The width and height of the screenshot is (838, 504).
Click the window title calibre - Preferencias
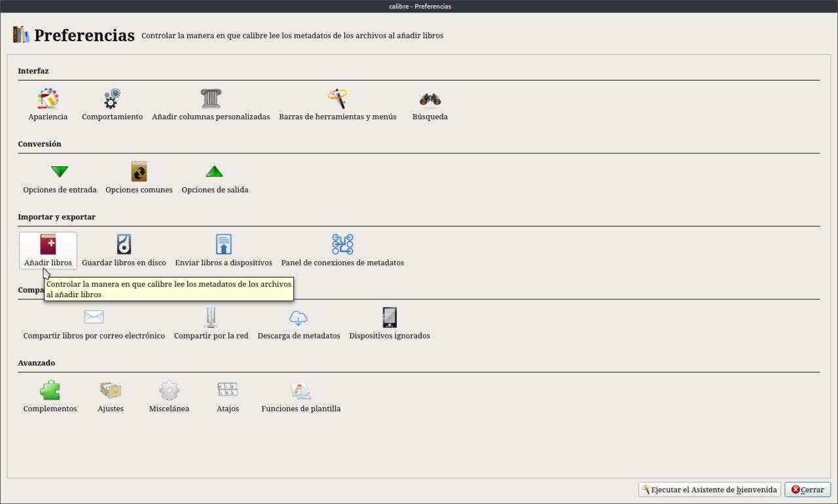(x=419, y=7)
